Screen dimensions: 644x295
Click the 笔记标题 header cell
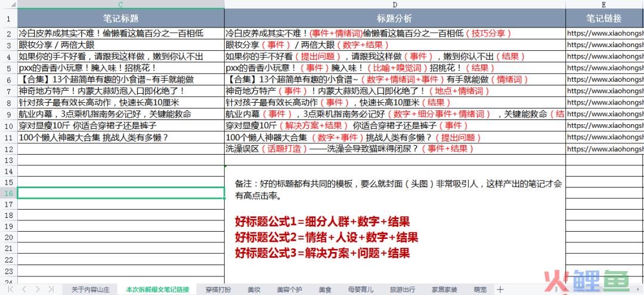click(121, 19)
